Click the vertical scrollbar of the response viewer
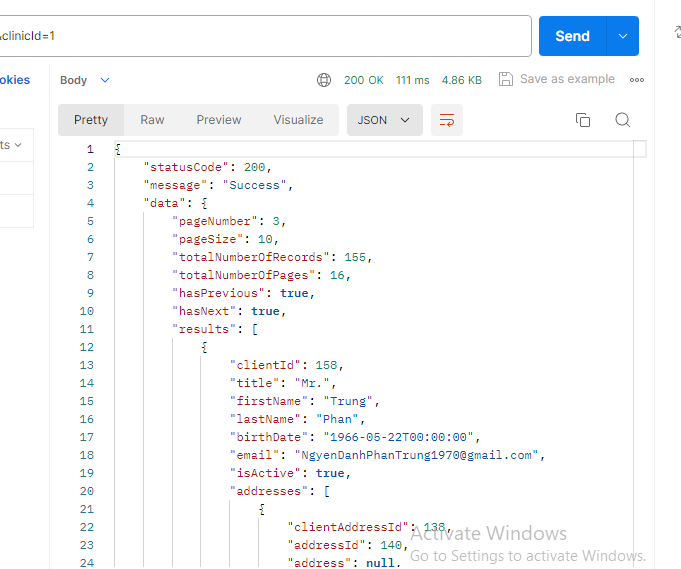The height and width of the screenshot is (569, 681). [x=639, y=354]
